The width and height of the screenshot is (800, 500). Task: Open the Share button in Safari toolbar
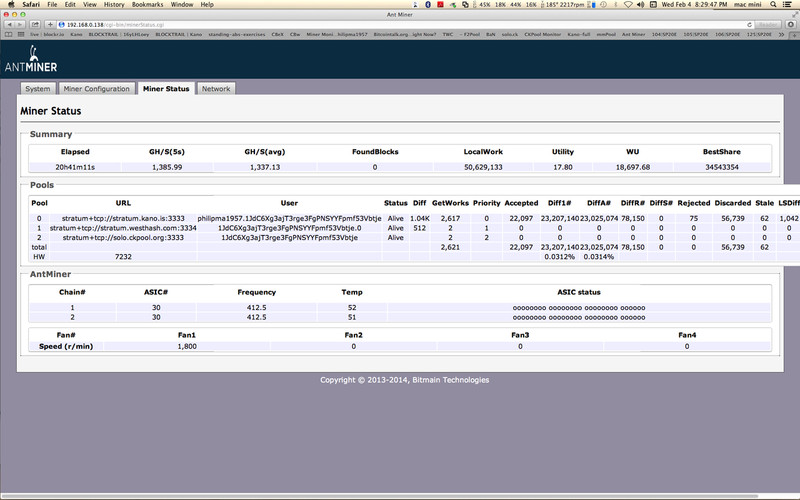tap(35, 24)
